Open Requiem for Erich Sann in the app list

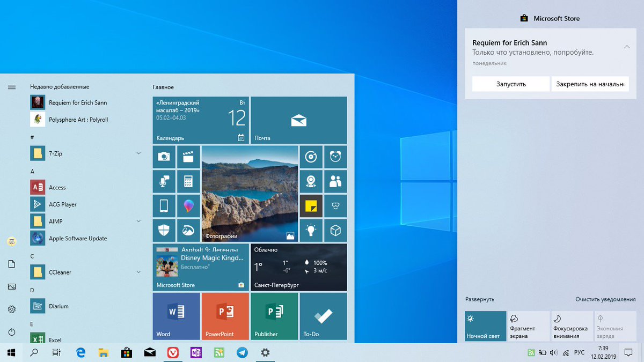point(86,102)
